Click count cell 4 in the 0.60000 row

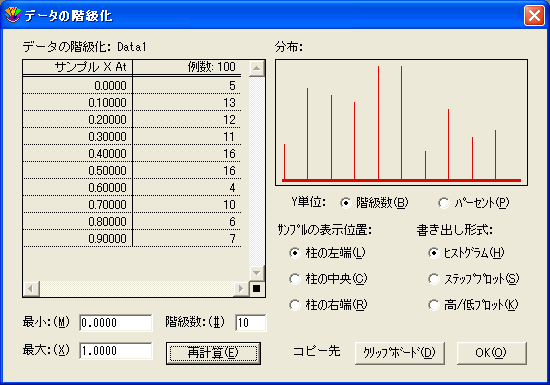click(187, 188)
